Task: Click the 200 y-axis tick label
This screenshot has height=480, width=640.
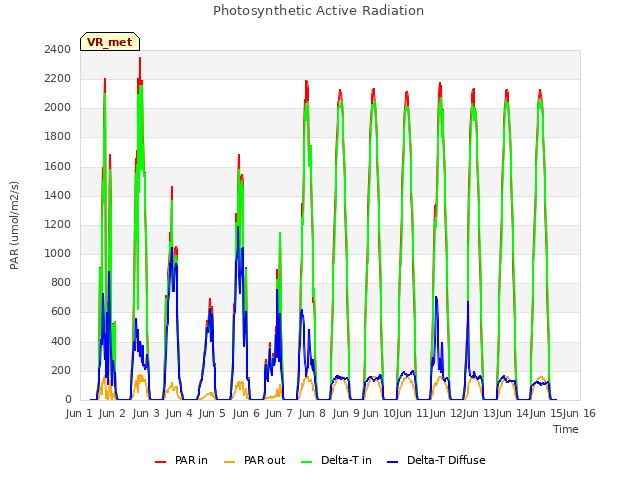Action: point(61,371)
